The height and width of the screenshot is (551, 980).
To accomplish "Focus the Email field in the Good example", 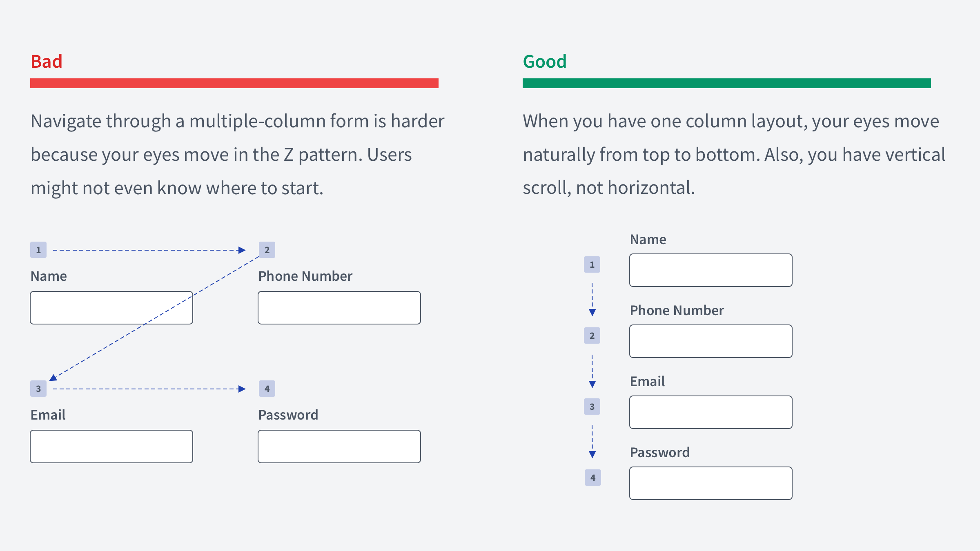I will (711, 412).
